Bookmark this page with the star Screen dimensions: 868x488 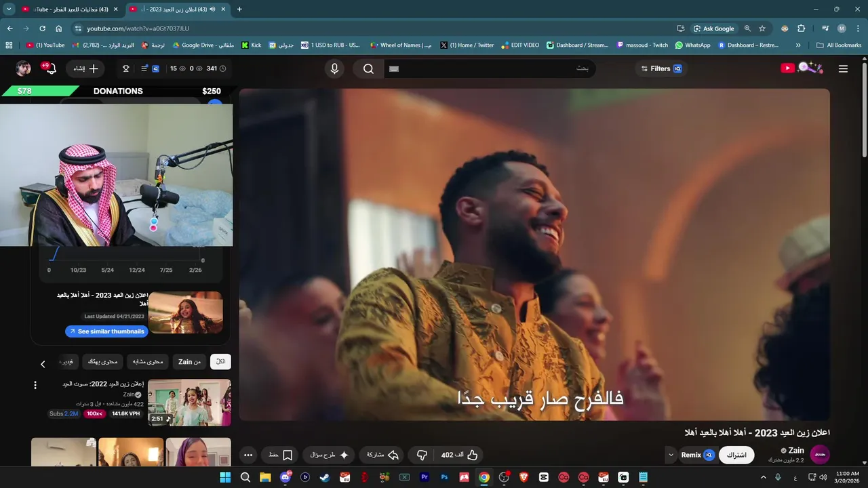tap(762, 28)
